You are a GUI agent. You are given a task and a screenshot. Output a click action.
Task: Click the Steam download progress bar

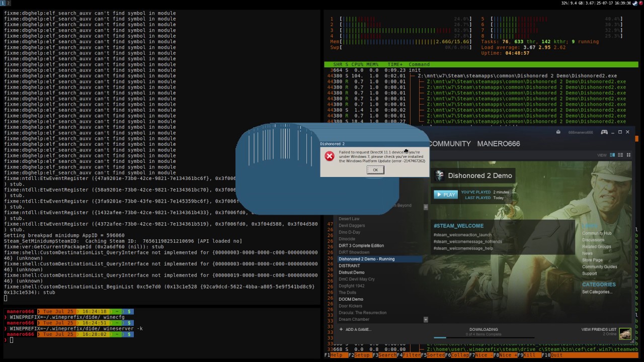[484, 338]
